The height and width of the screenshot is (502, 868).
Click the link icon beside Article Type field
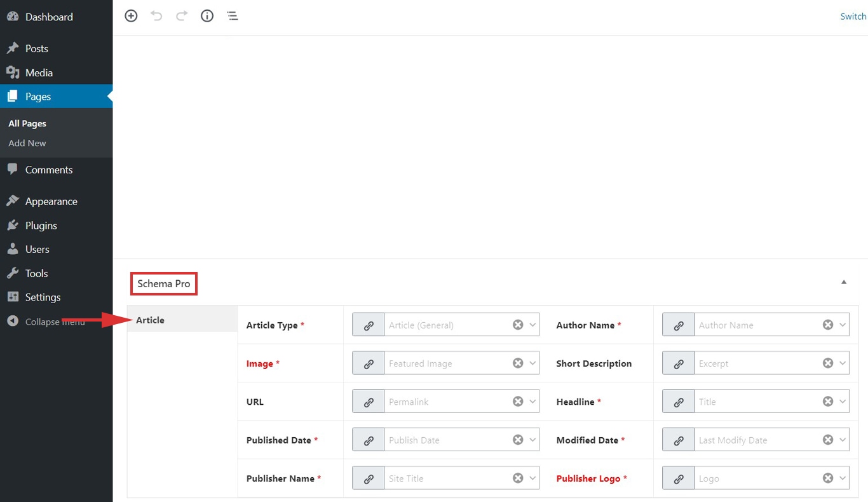click(368, 324)
